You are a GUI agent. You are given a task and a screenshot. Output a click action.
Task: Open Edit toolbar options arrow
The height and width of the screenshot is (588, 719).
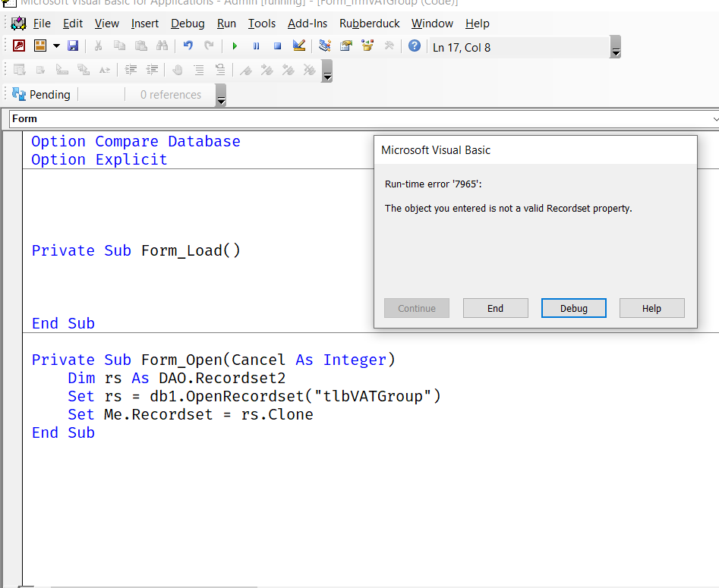[327, 71]
